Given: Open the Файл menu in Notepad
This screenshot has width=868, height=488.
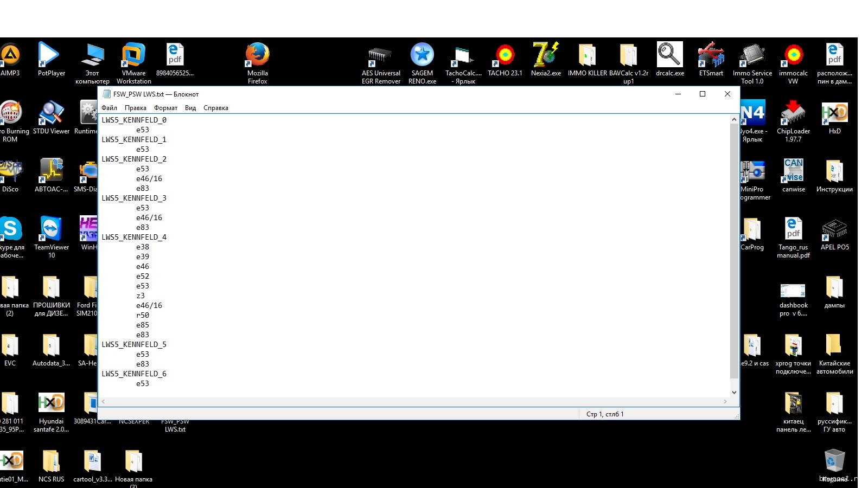Looking at the screenshot, I should click(x=109, y=108).
